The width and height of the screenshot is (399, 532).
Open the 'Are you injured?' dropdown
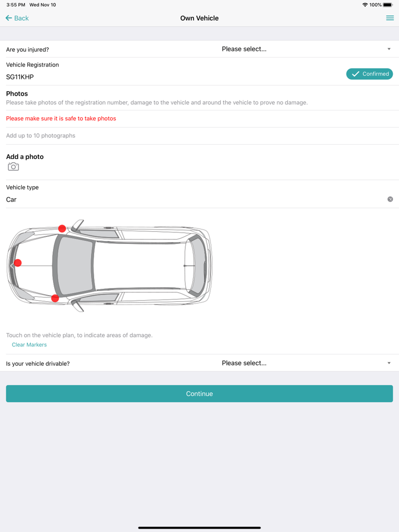click(244, 49)
